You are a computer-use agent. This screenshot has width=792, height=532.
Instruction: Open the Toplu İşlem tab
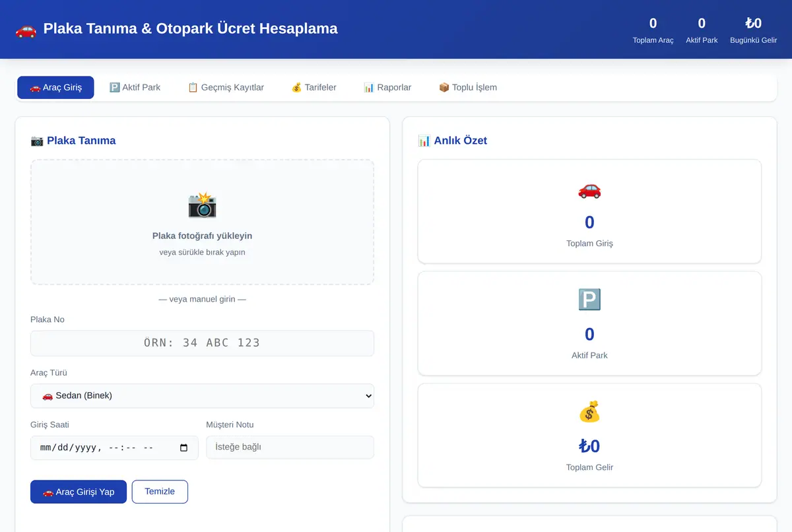(x=468, y=87)
